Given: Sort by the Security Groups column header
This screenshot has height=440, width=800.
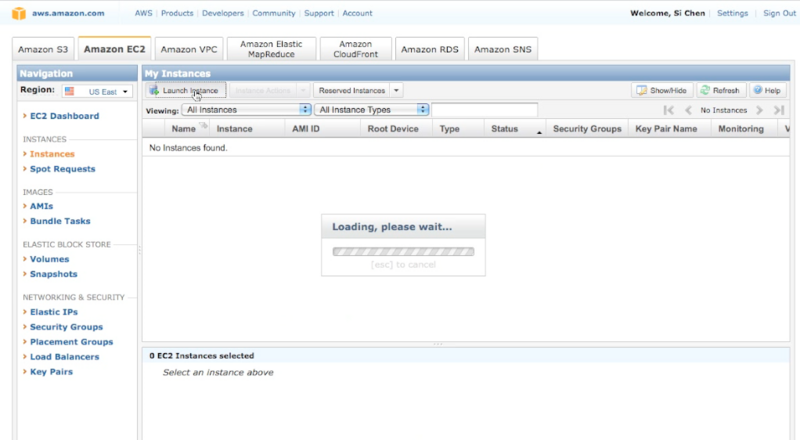Looking at the screenshot, I should (587, 129).
